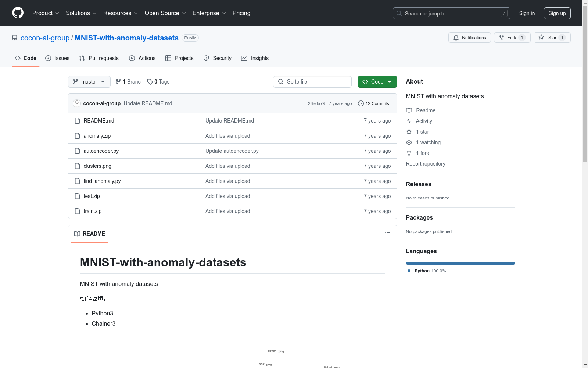Click the Go to file input

[x=312, y=82]
